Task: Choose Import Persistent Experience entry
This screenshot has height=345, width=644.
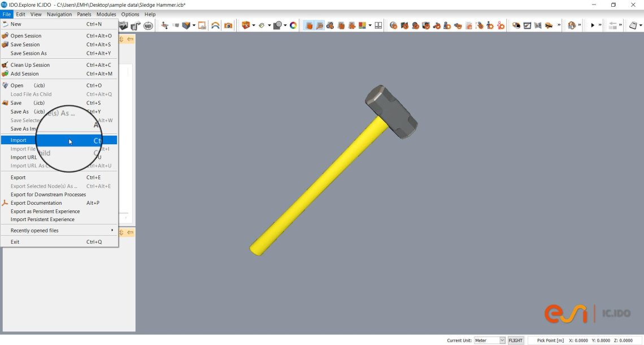Action: tap(59, 219)
